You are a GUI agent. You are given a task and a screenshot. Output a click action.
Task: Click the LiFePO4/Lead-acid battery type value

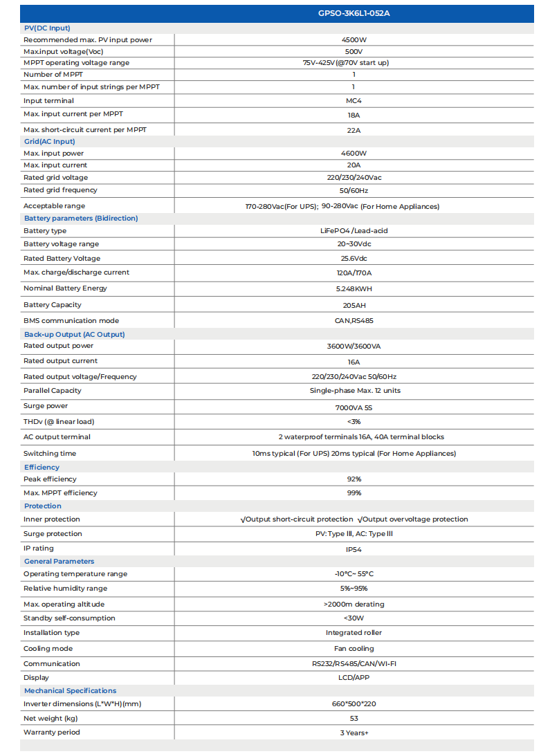tap(354, 231)
